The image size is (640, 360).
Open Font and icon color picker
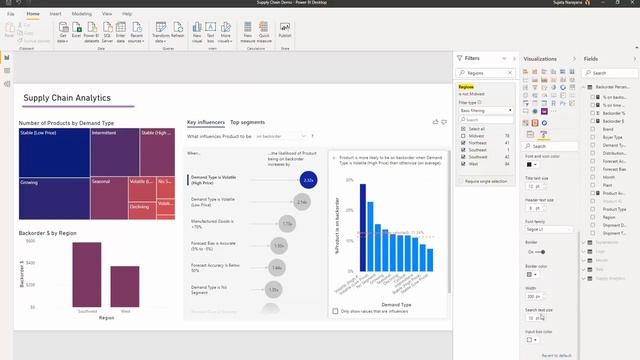click(531, 164)
